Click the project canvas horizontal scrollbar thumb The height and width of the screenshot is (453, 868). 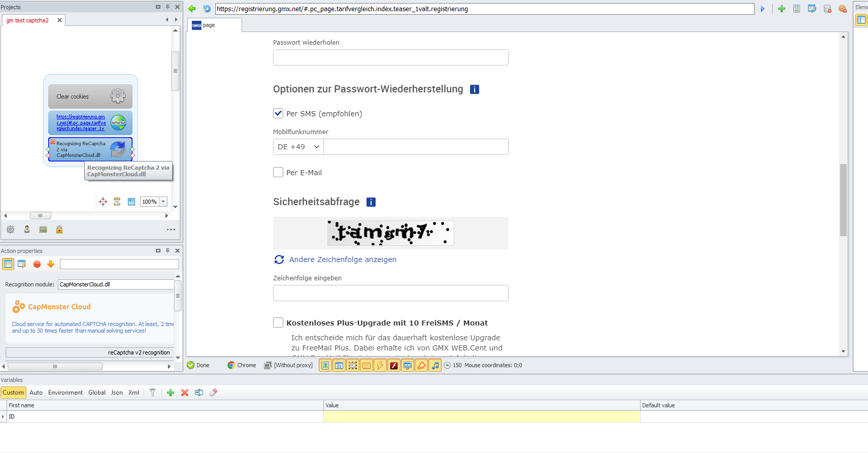pyautogui.click(x=41, y=215)
